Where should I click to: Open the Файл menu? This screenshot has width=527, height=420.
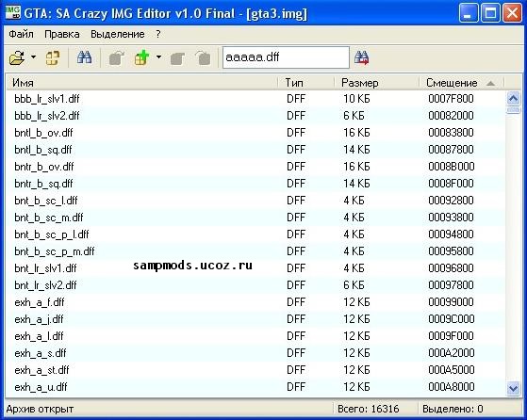[21, 34]
